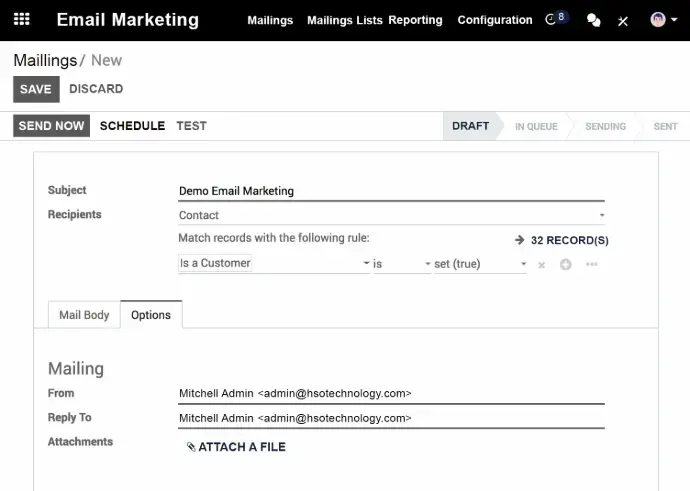Image resolution: width=690 pixels, height=491 pixels.
Task: Open the 'set (true)' value dropdown
Action: pos(479,264)
